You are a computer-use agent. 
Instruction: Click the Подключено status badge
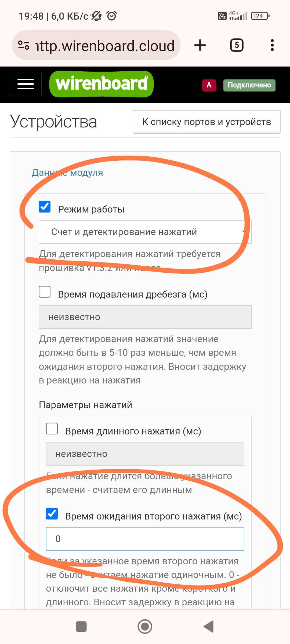tap(249, 85)
